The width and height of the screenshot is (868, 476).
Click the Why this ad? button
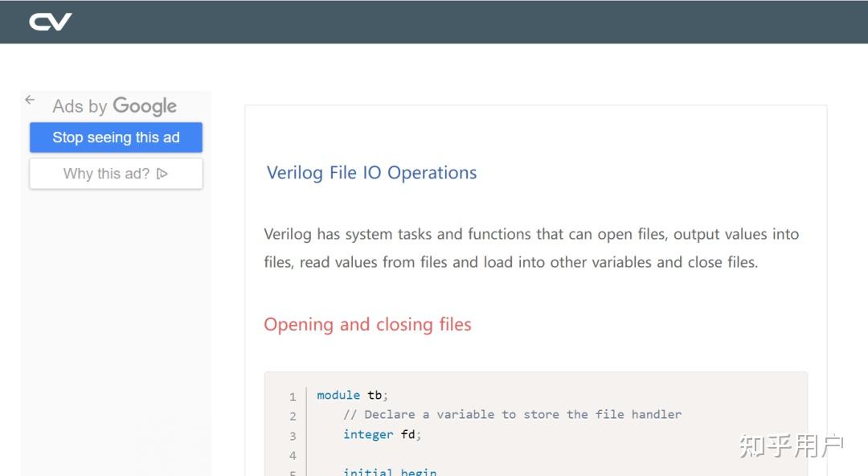117,174
